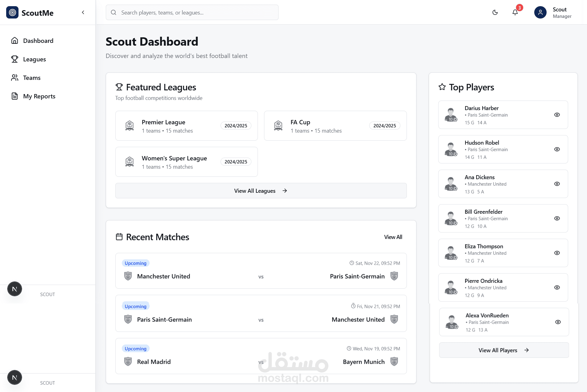This screenshot has width=587, height=392.
Task: Click the FA Cup league badge icon
Action: (278, 126)
